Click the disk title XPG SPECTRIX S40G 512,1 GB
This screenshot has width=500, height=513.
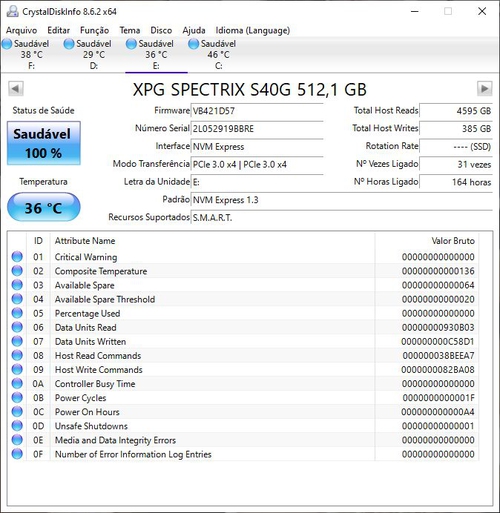click(250, 89)
